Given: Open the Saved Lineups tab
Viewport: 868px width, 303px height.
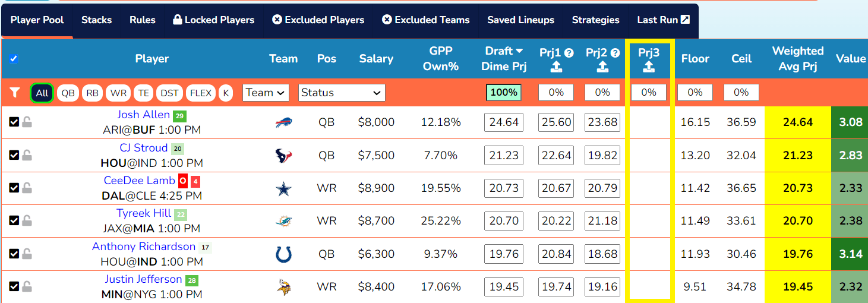Looking at the screenshot, I should [x=520, y=20].
